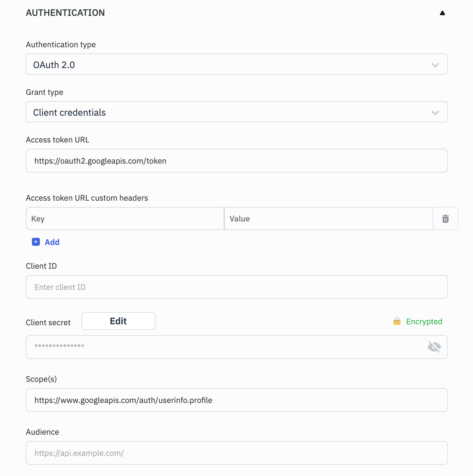Click the Add link text
The height and width of the screenshot is (476, 473).
point(52,242)
